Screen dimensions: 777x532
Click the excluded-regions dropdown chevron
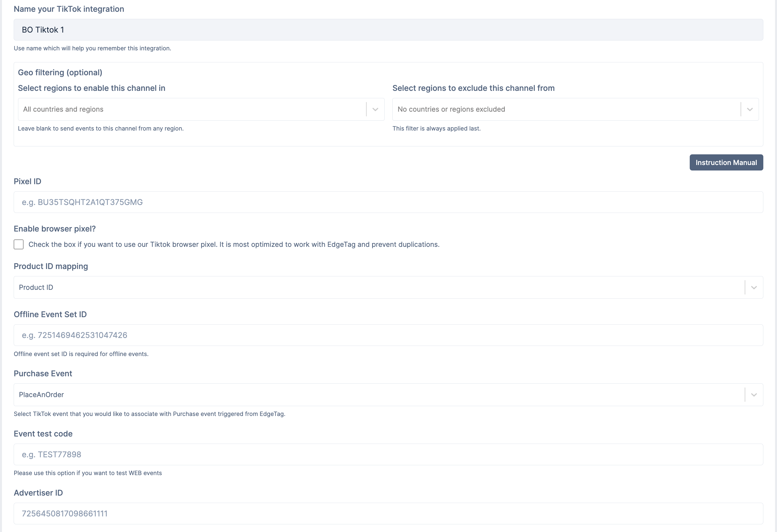750,109
